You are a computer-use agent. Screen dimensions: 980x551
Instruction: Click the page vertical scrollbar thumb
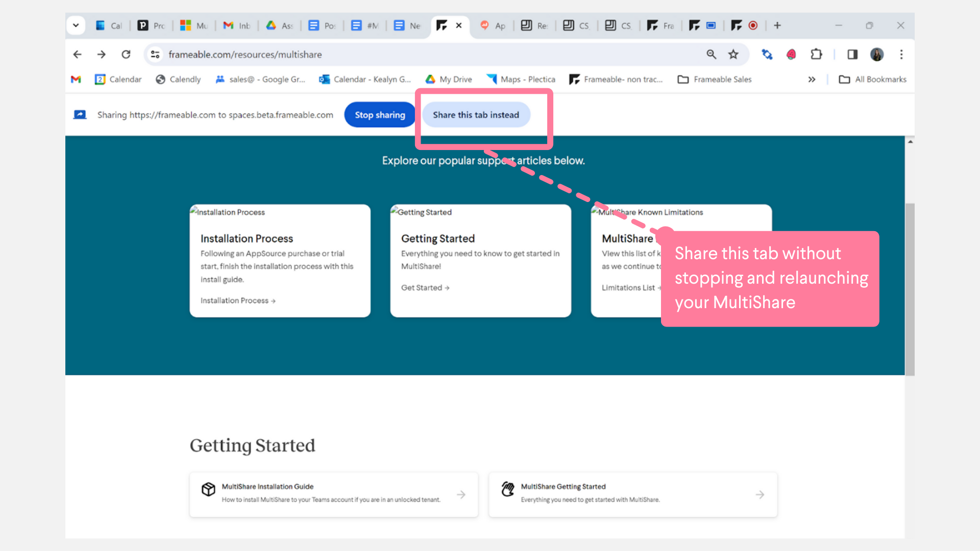(910, 289)
